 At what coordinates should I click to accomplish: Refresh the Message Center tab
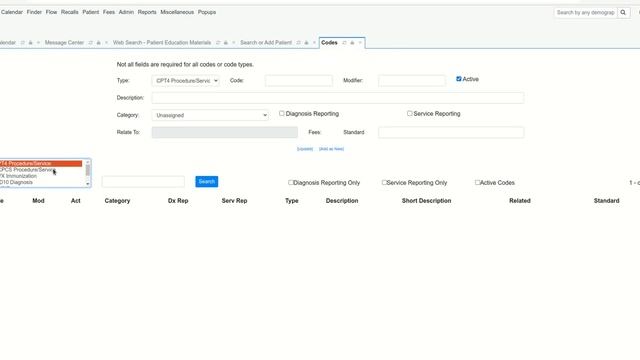91,43
